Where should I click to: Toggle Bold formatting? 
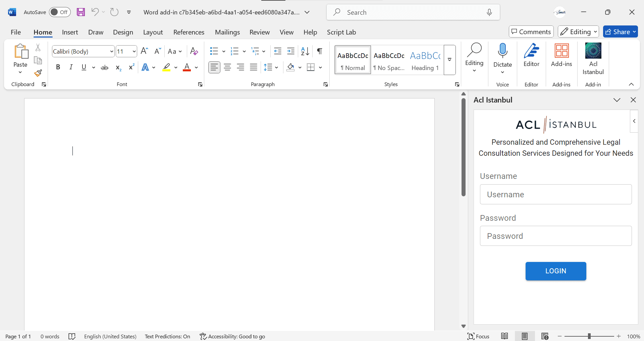(x=58, y=67)
